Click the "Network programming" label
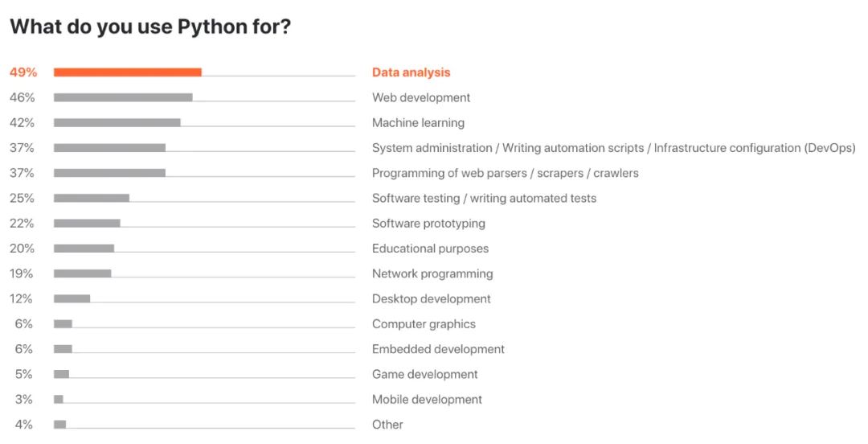 432,273
